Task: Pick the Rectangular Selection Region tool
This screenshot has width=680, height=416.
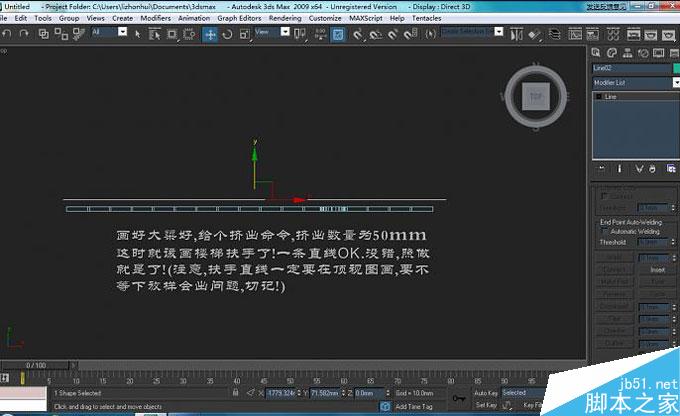Action: [x=172, y=34]
